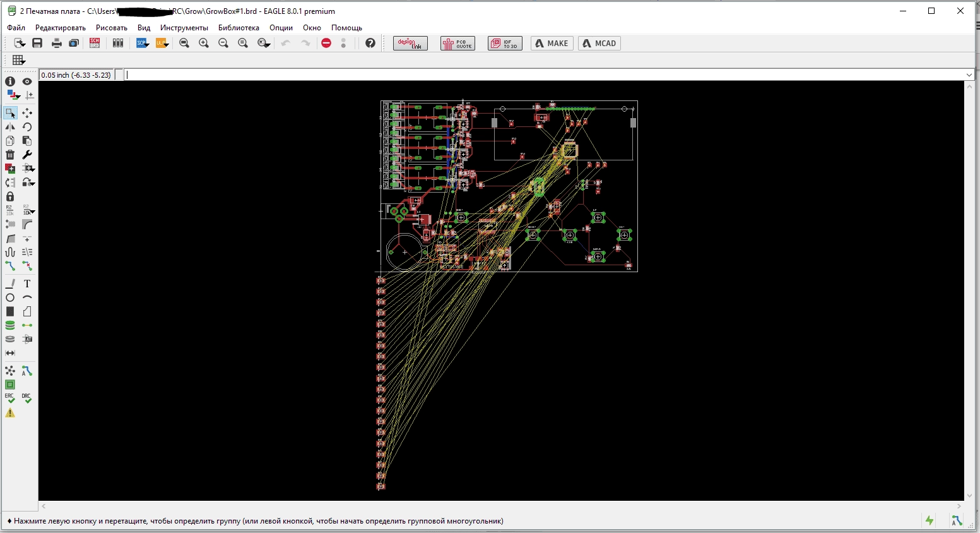The image size is (980, 533).
Task: Click the Zoom to fit icon
Action: tap(184, 43)
